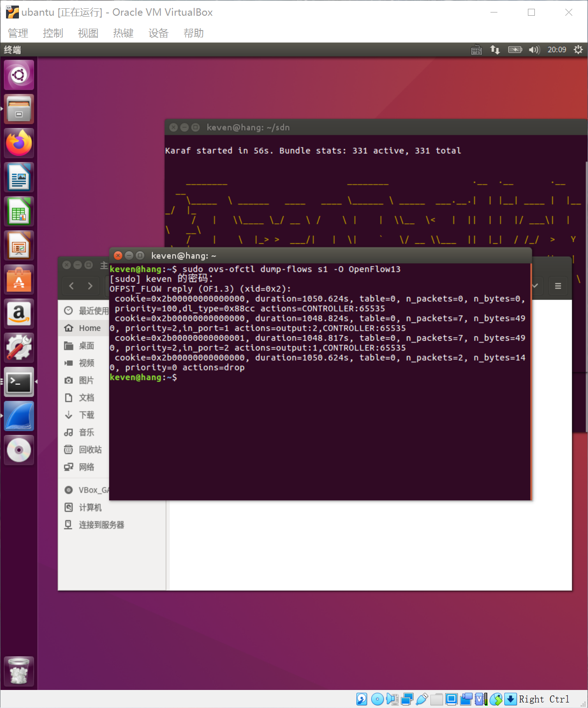Launch the Files manager from the dock
Screen dimensions: 588x708
pyautogui.click(x=19, y=109)
